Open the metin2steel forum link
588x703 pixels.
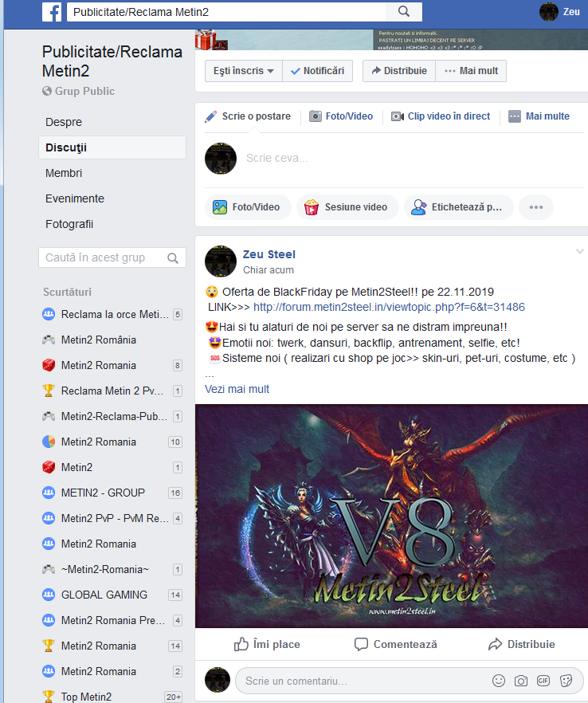point(389,307)
